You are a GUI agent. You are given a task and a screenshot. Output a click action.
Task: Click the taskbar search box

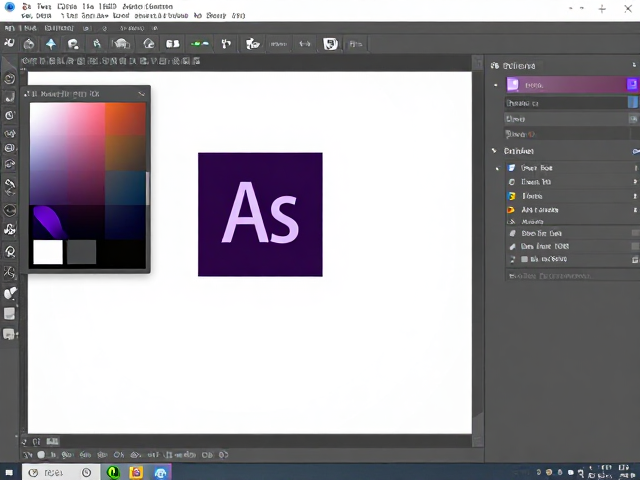pyautogui.click(x=61, y=472)
